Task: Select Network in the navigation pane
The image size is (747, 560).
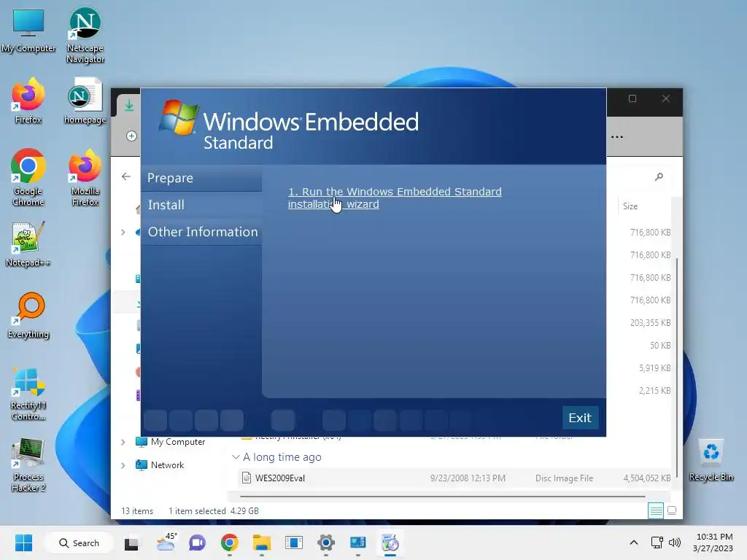Action: pyautogui.click(x=160, y=465)
